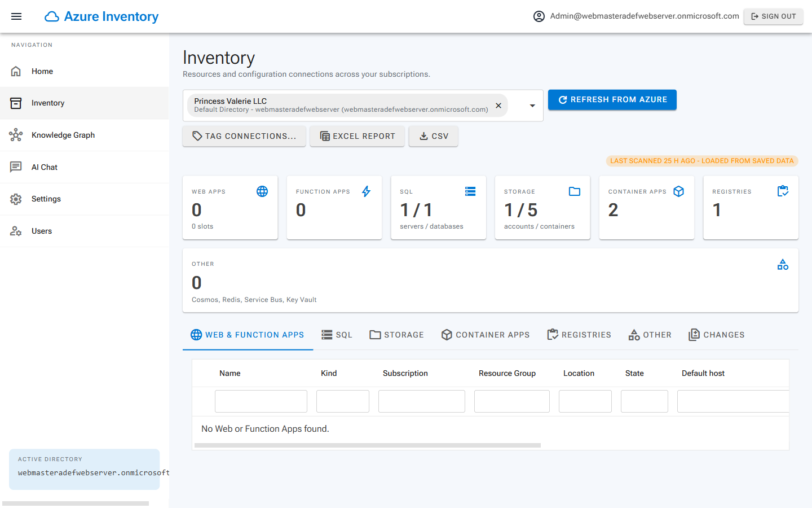The width and height of the screenshot is (812, 508).
Task: Switch to the Container Apps tab
Action: pyautogui.click(x=486, y=335)
